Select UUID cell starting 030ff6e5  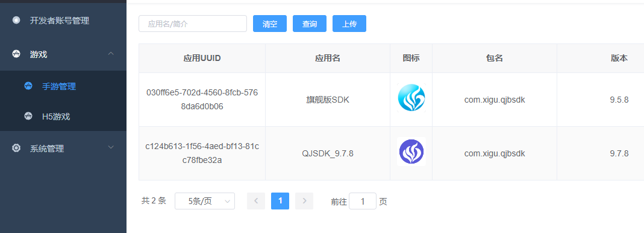pos(202,99)
